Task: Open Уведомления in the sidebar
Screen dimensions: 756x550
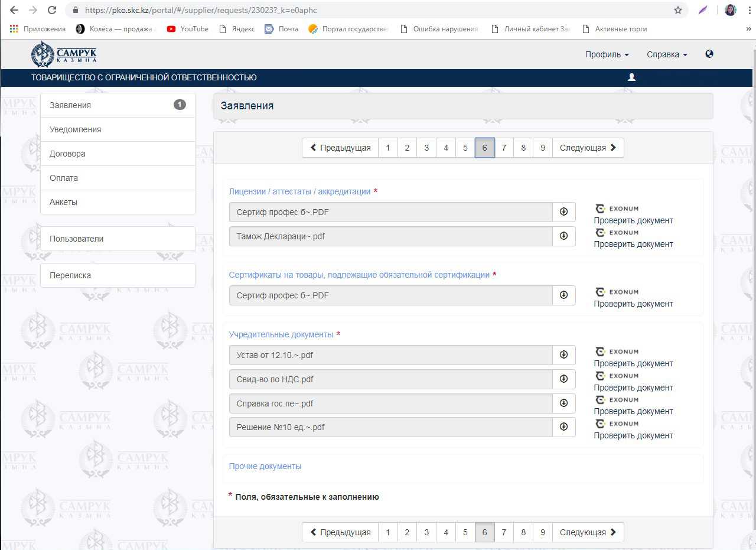Action: pos(75,129)
